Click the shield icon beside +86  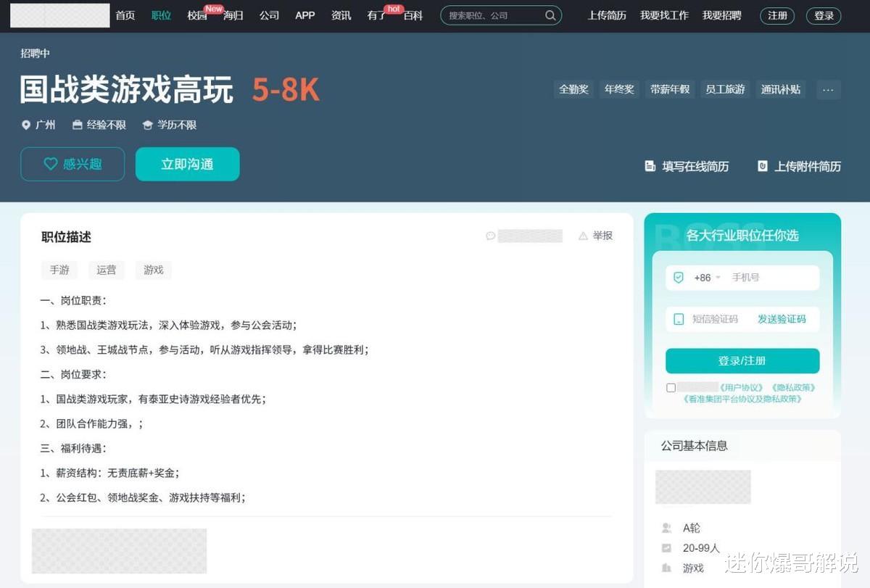click(677, 277)
